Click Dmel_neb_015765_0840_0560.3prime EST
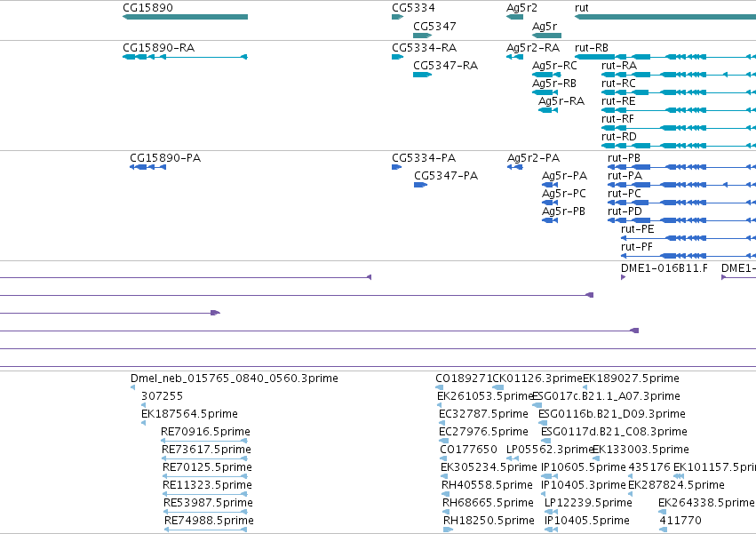This screenshot has height=534, width=756. 132,387
